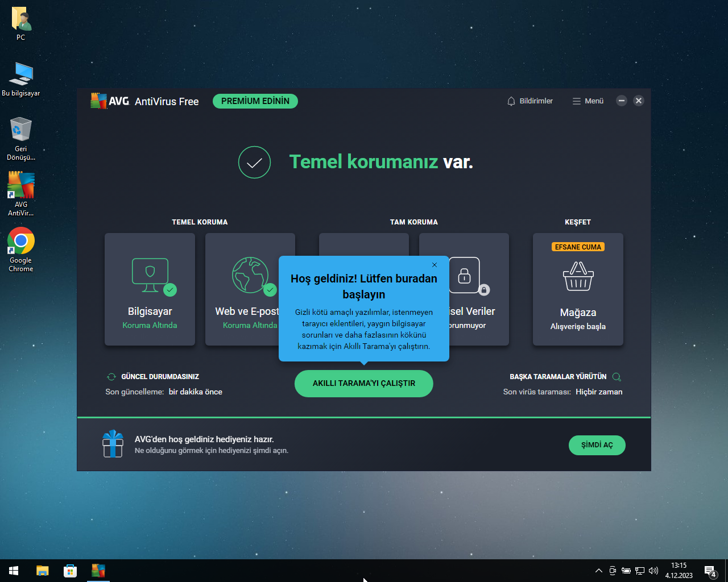This screenshot has width=728, height=582.
Task: Open the Bilgisayar protection tile
Action: (150, 289)
